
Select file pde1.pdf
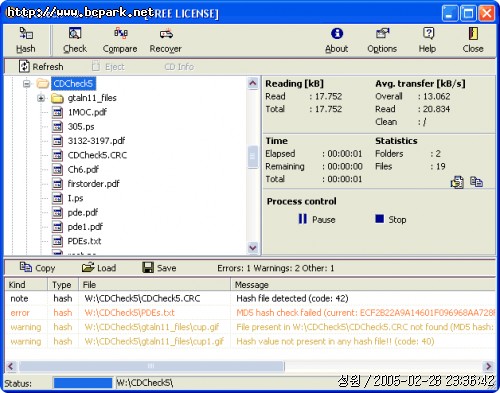click(x=85, y=227)
